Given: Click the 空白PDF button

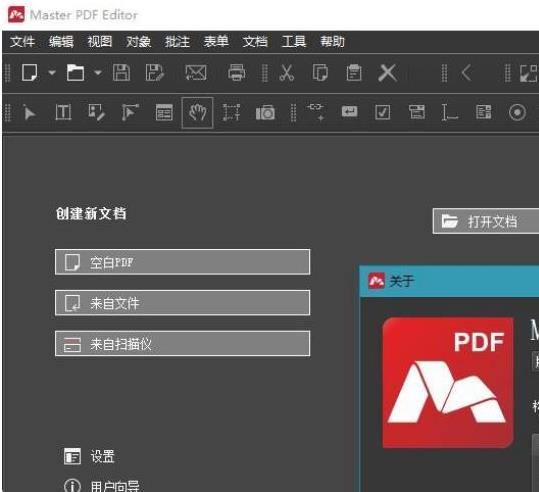Looking at the screenshot, I should (183, 262).
